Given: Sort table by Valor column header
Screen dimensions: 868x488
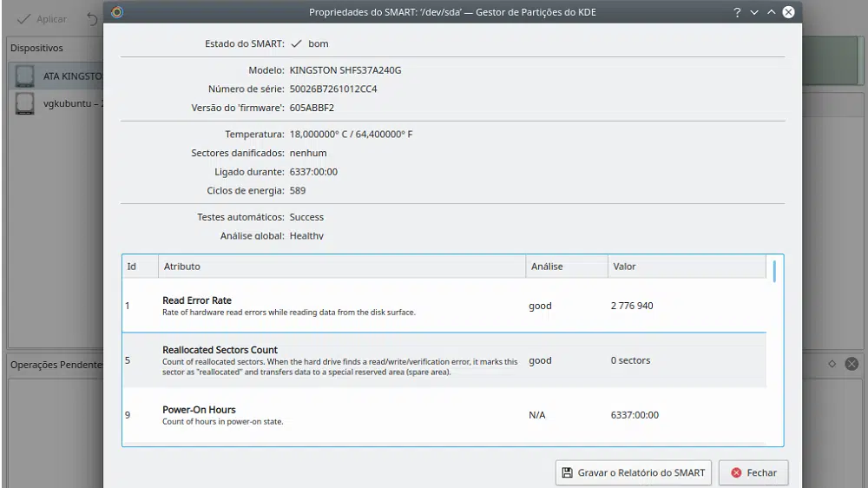Looking at the screenshot, I should point(687,267).
